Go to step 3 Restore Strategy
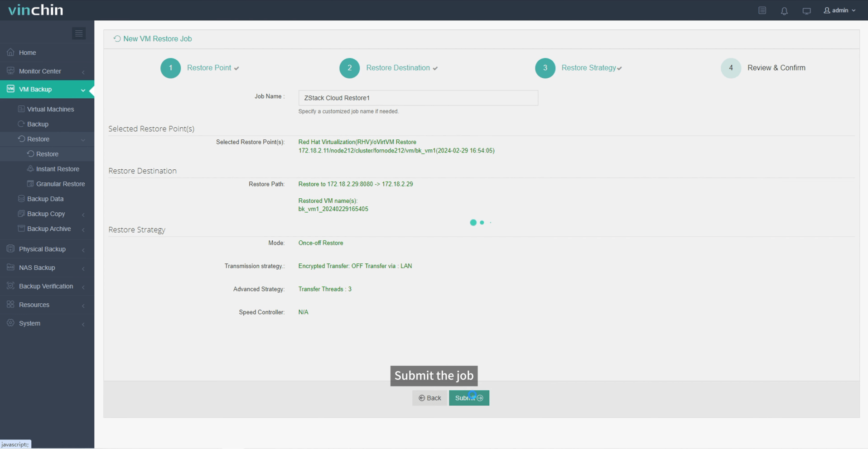868x449 pixels. pyautogui.click(x=579, y=68)
